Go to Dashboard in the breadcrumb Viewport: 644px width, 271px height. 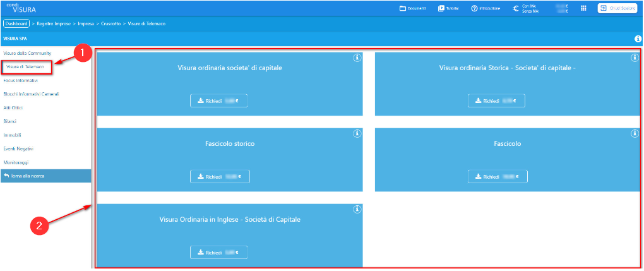(x=16, y=23)
